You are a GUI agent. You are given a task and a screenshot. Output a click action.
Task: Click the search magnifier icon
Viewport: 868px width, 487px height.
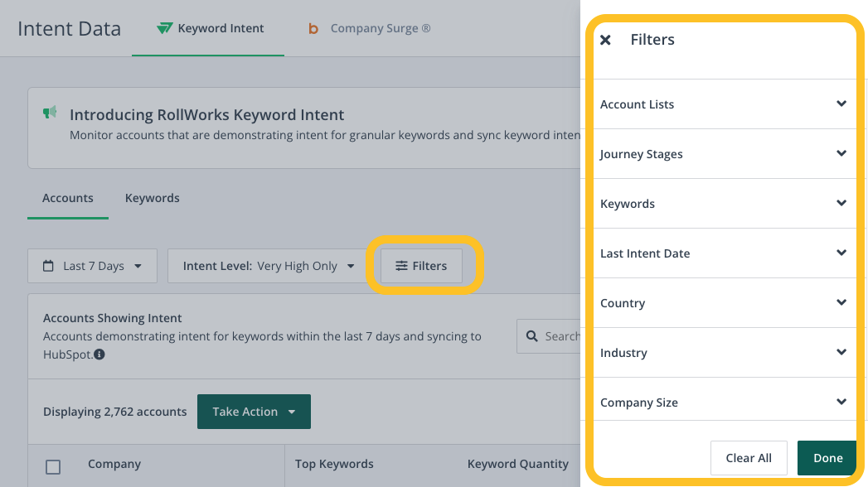coord(532,336)
